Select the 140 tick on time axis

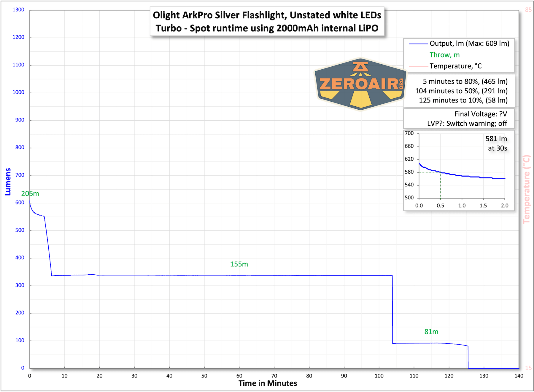coord(519,376)
